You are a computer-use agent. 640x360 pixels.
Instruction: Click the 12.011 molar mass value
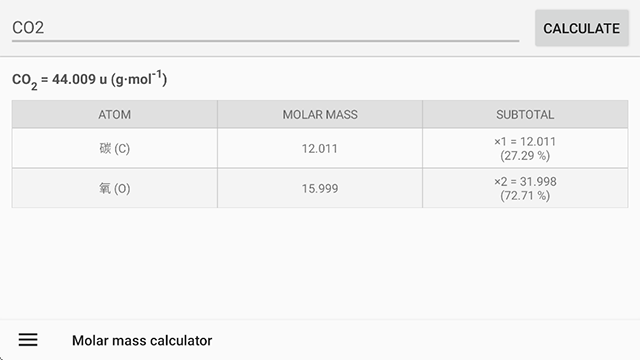(x=320, y=148)
